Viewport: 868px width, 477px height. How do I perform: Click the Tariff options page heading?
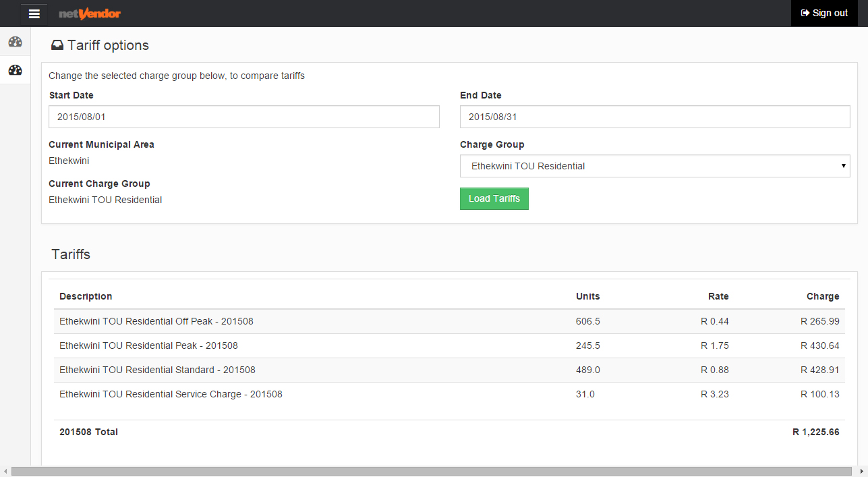tap(108, 46)
